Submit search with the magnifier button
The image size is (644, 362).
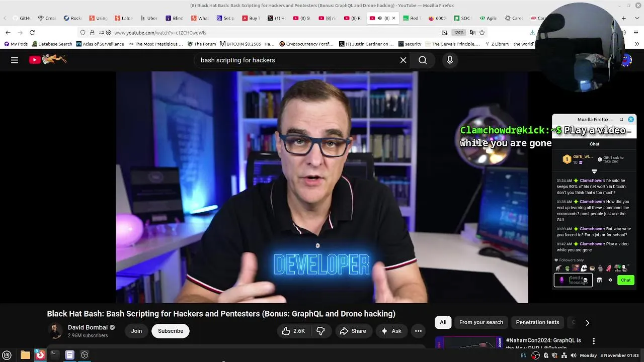(423, 60)
